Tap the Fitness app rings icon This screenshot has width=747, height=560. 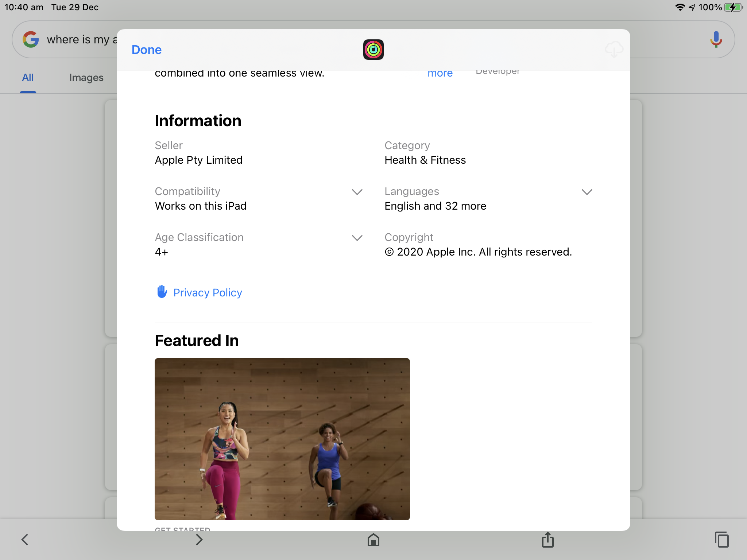[373, 50]
